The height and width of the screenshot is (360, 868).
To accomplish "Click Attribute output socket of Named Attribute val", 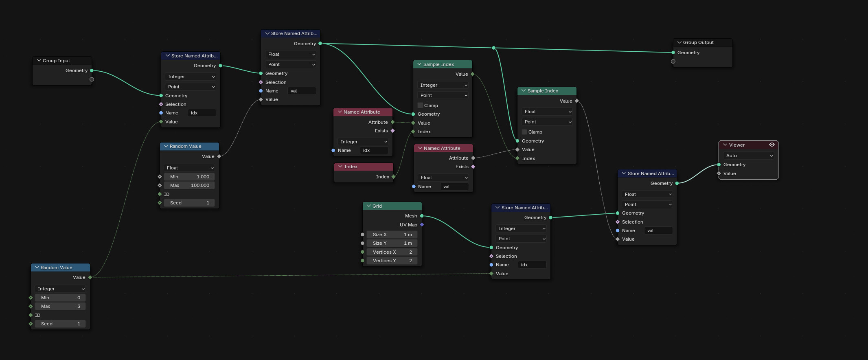I will 473,158.
